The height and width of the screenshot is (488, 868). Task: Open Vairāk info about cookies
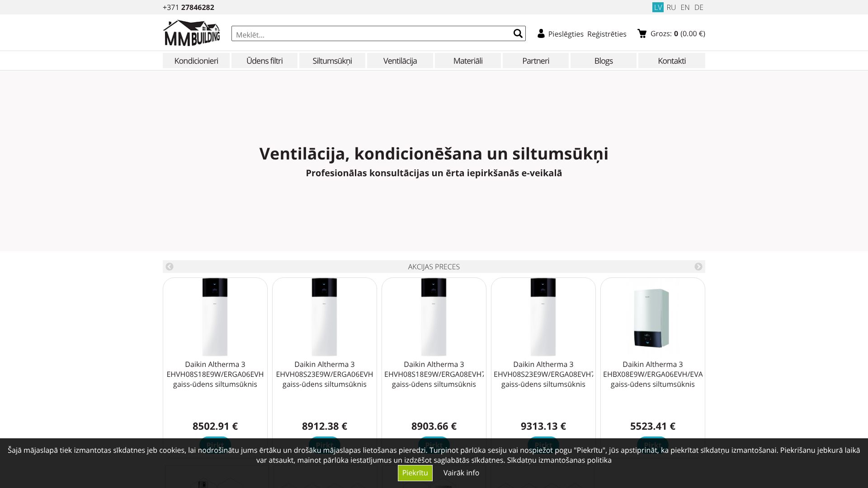tap(461, 473)
